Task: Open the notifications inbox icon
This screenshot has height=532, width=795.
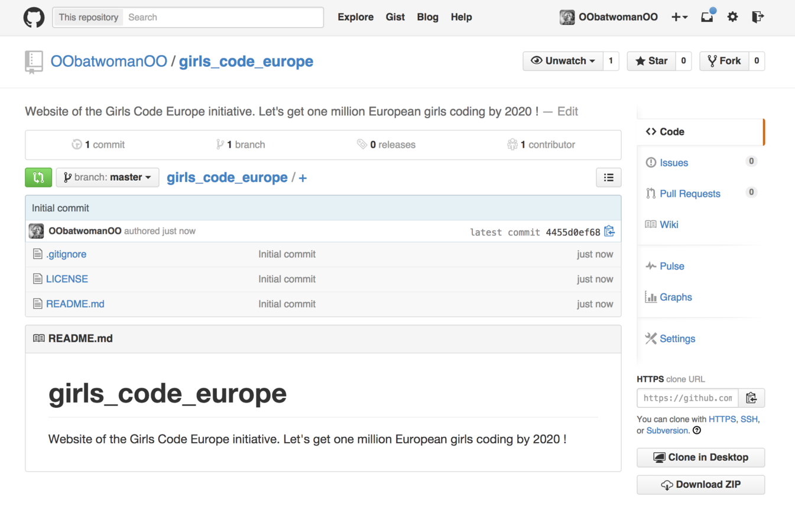Action: 707,17
